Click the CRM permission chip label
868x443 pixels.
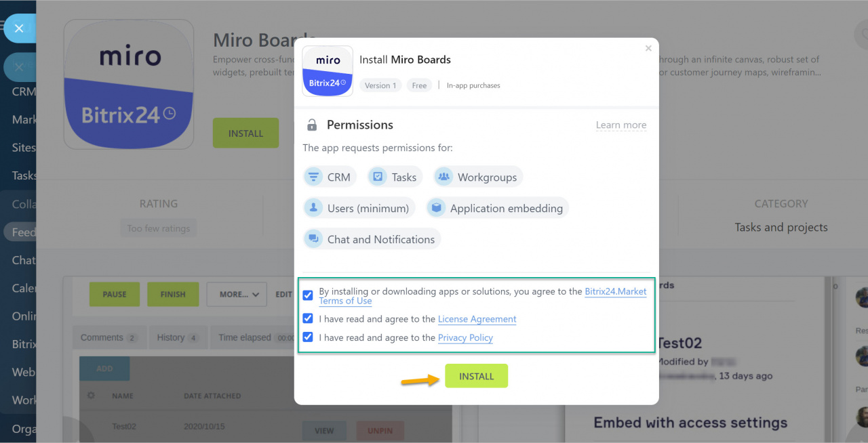[339, 177]
